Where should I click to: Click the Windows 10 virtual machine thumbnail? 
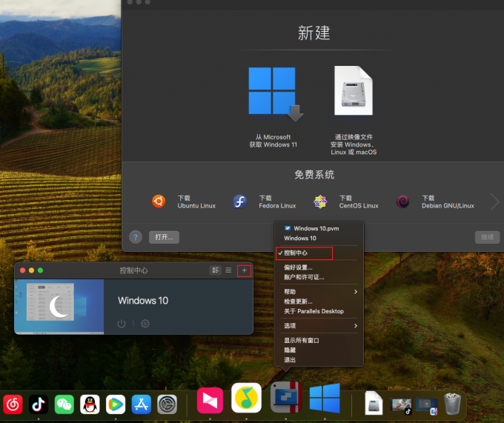click(x=59, y=307)
